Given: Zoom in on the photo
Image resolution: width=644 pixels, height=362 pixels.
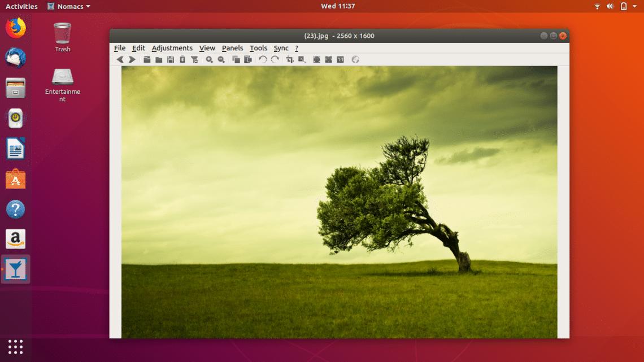Looking at the screenshot, I should pos(210,59).
